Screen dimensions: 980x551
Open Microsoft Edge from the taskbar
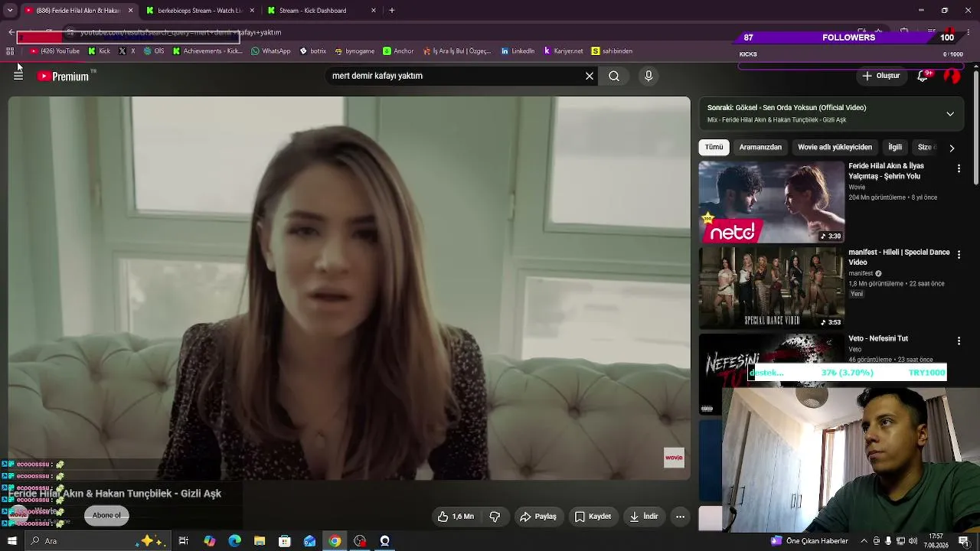point(234,541)
